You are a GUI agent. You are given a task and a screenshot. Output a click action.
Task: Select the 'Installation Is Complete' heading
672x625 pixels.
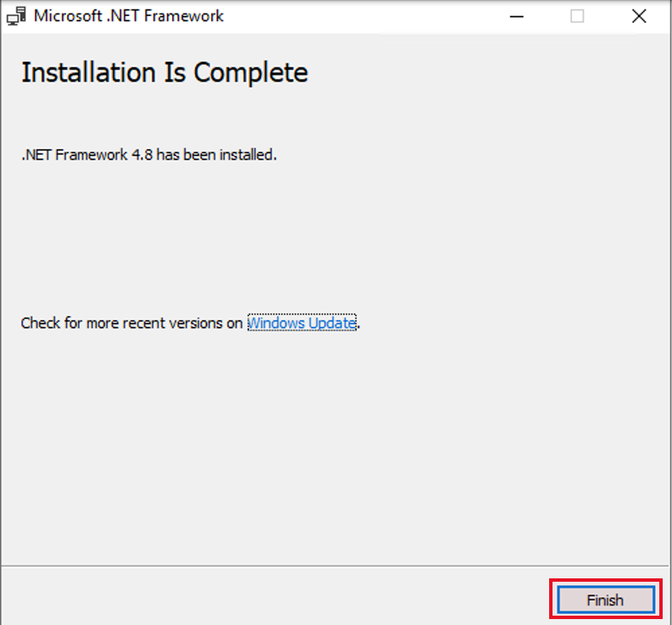point(164,72)
